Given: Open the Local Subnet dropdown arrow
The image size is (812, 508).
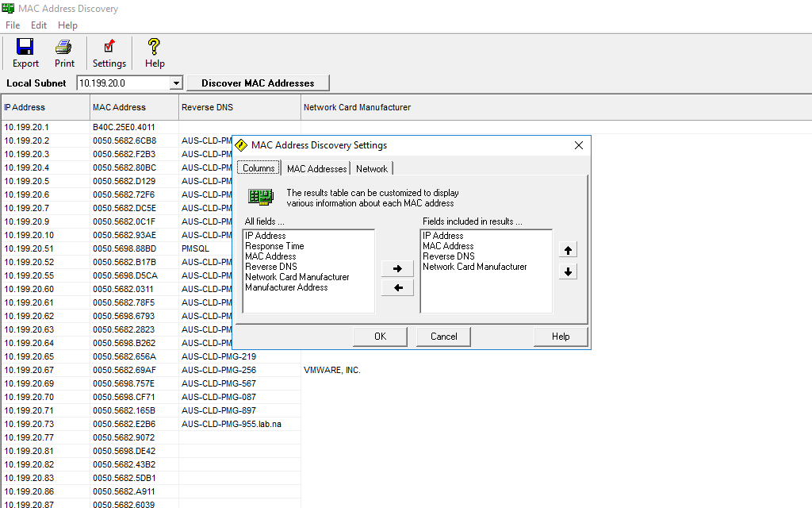Looking at the screenshot, I should pyautogui.click(x=176, y=83).
